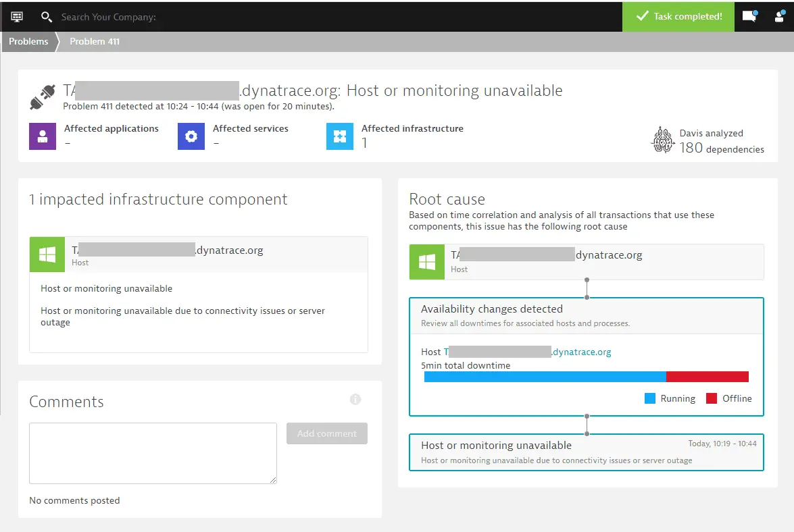Click the Task completed! notification button

[678, 16]
